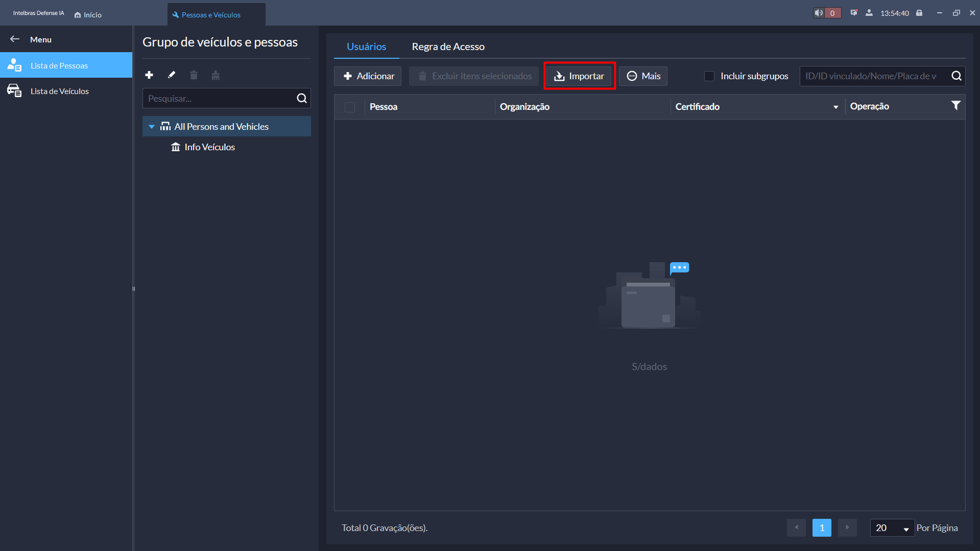Click the alarm speaker icon in title bar
This screenshot has width=980, height=551.
[x=819, y=13]
